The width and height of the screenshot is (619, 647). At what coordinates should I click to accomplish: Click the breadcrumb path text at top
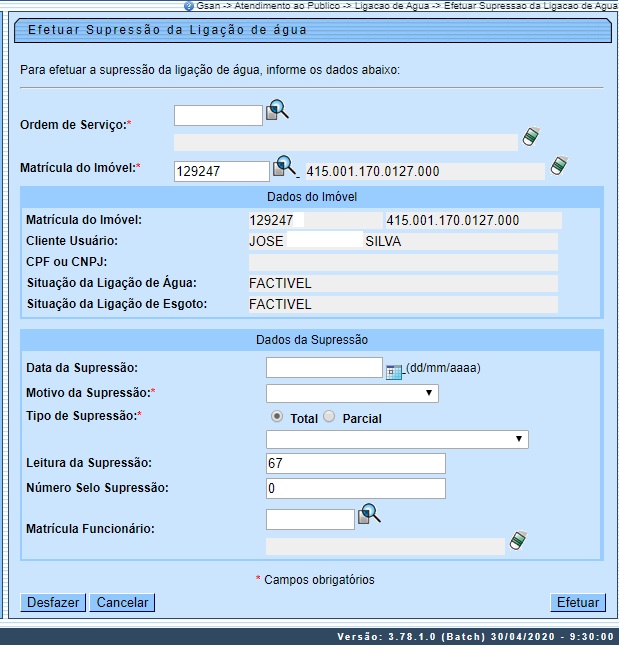pyautogui.click(x=407, y=6)
